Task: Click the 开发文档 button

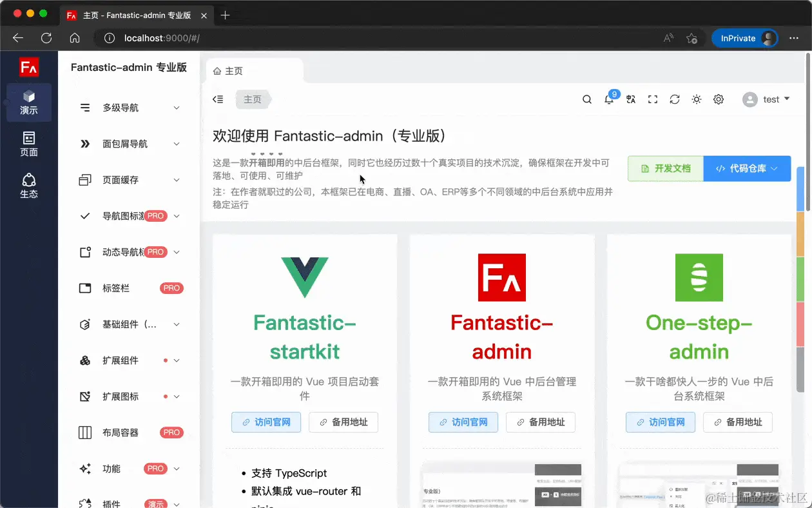Action: click(x=666, y=168)
